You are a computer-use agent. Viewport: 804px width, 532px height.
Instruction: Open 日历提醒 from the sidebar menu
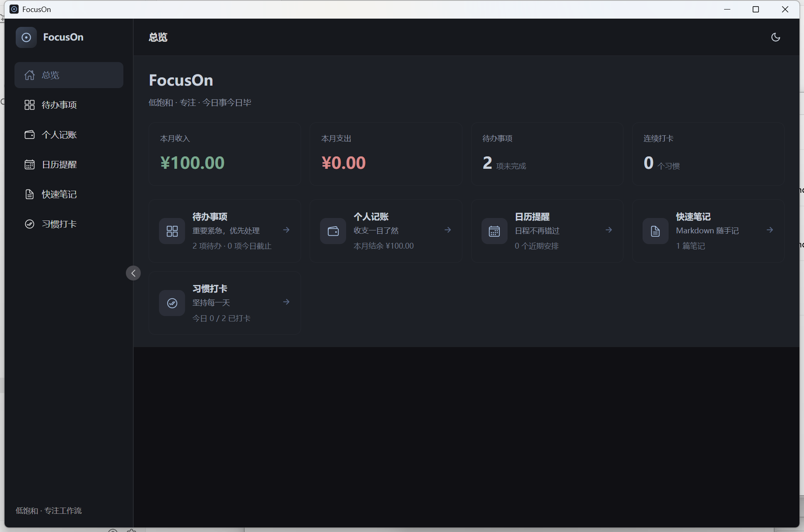(69, 164)
